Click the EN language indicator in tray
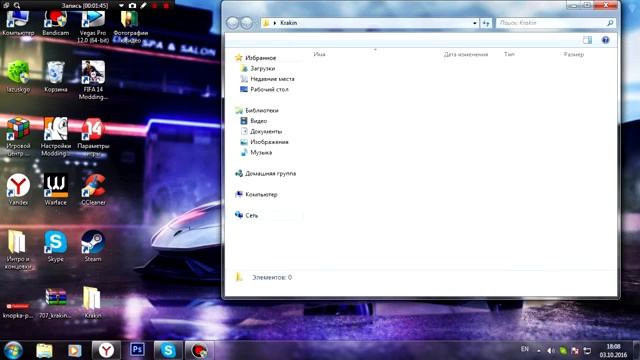The width and height of the screenshot is (640, 360). [525, 349]
